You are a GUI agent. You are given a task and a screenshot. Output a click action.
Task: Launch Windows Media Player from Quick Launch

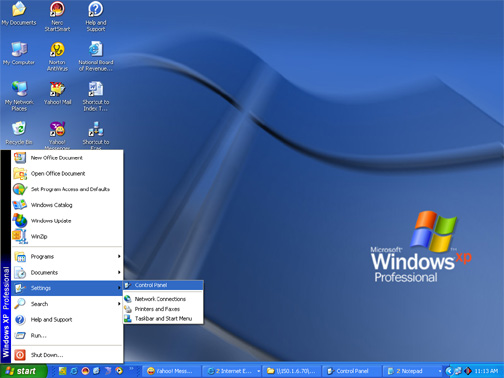click(119, 371)
